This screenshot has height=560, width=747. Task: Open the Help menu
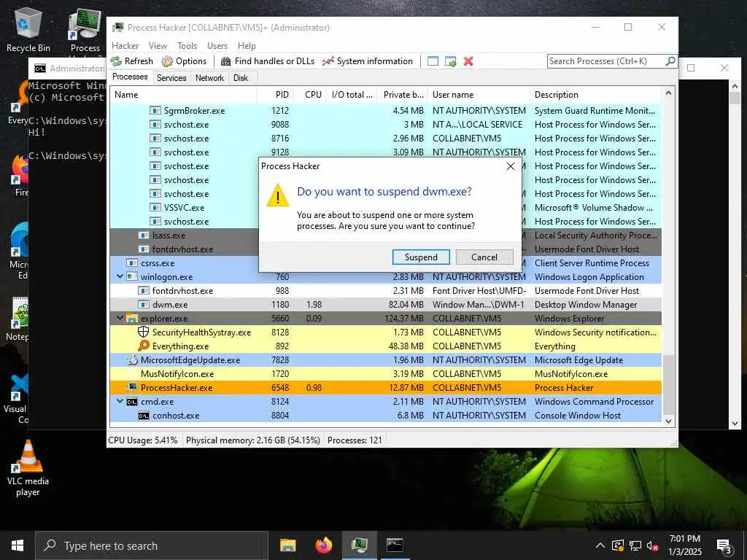click(x=247, y=46)
